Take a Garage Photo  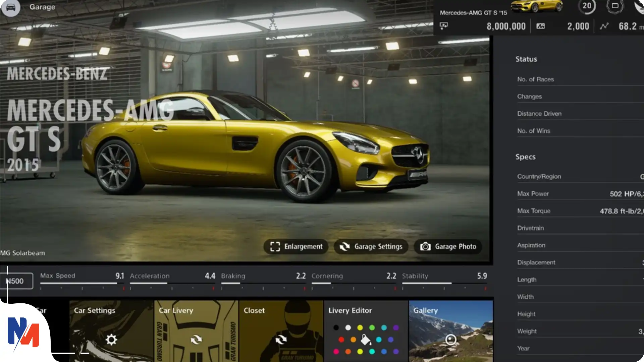[x=448, y=247]
